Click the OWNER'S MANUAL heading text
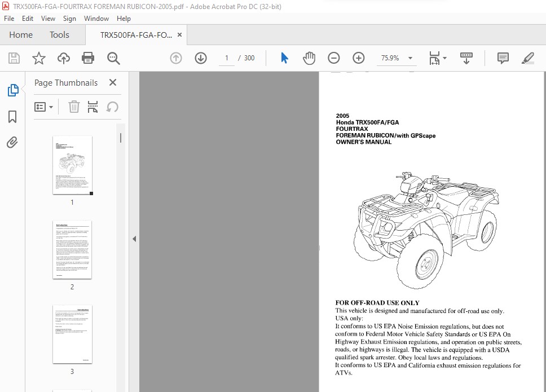 (364, 142)
